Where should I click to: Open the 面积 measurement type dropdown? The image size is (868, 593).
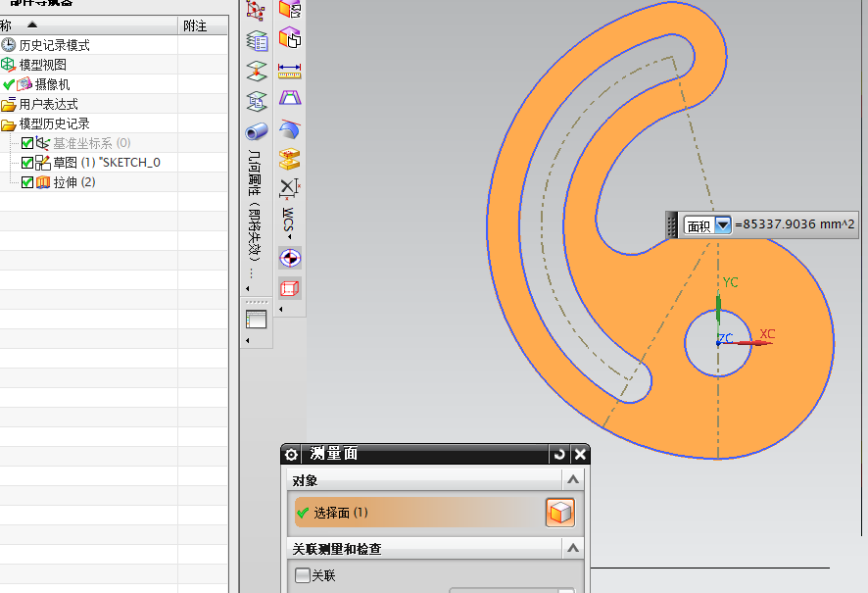(x=723, y=225)
